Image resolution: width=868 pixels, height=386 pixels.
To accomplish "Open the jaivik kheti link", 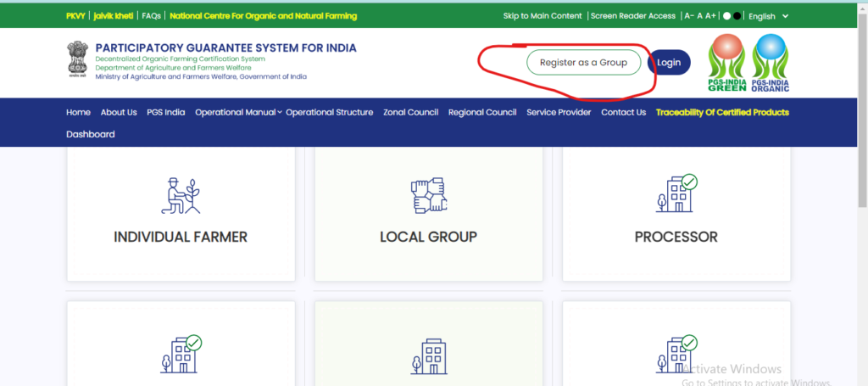I will point(114,16).
